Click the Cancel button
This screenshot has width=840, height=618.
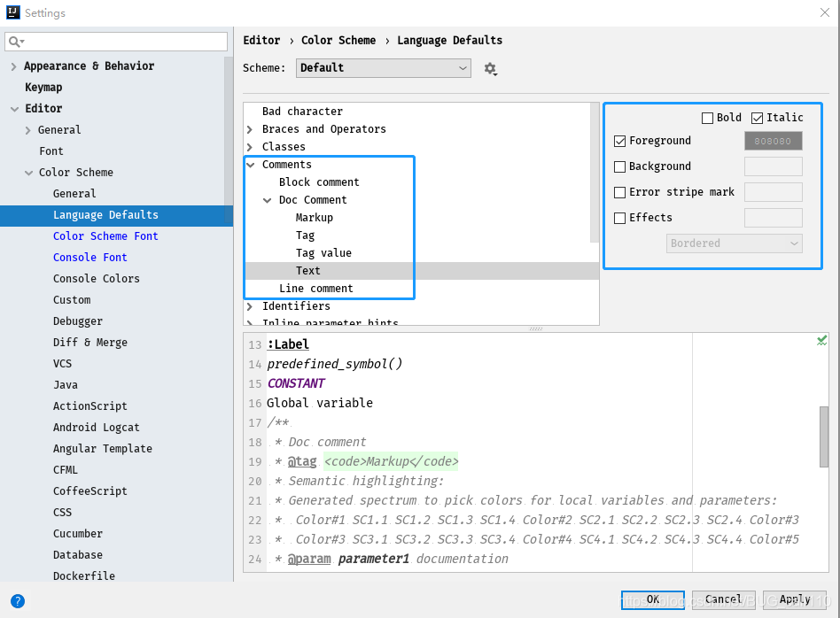pos(723,599)
